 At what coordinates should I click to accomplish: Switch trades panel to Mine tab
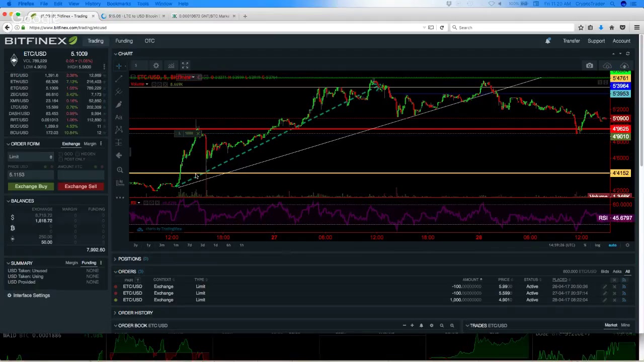(x=625, y=325)
